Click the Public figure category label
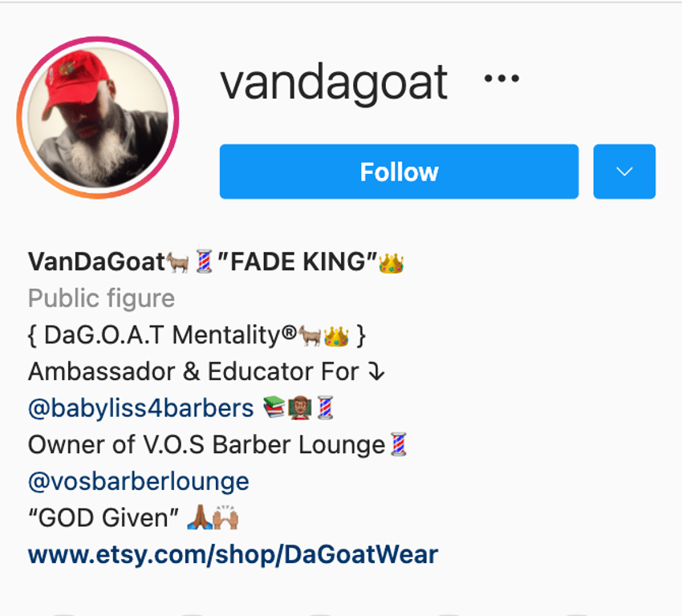The width and height of the screenshot is (682, 616). coord(101,298)
